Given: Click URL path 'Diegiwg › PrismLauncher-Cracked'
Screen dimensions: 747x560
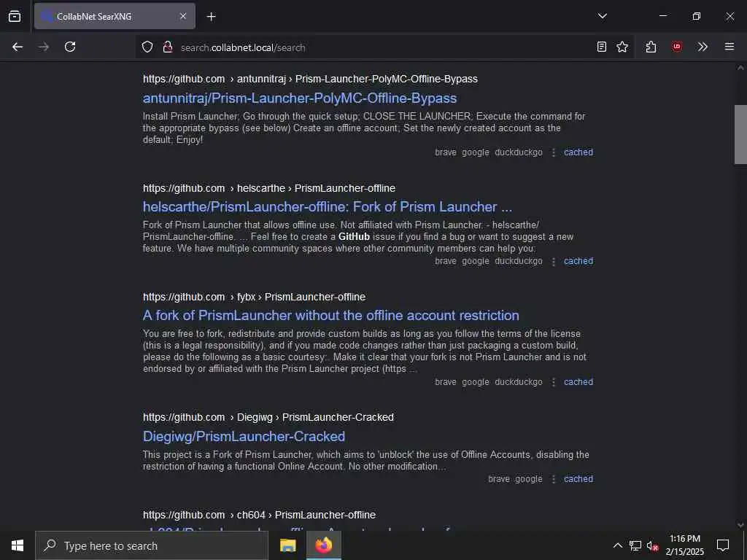Looking at the screenshot, I should click(315, 417).
